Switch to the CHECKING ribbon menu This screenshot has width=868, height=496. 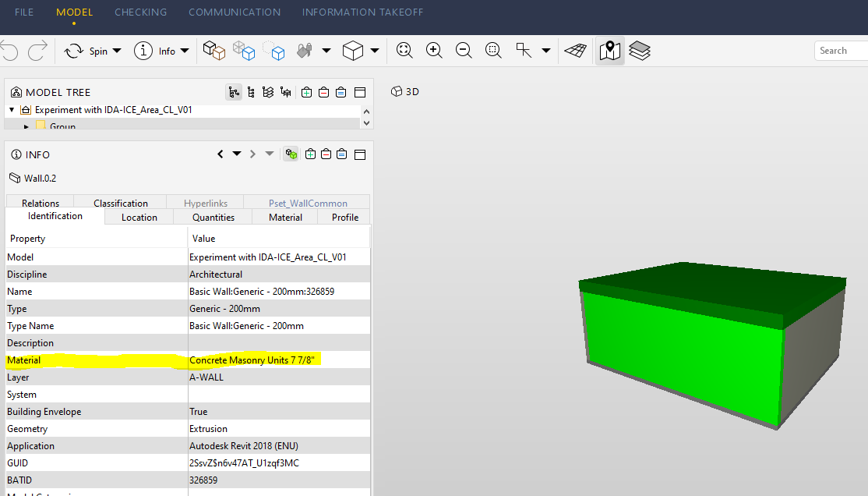[x=140, y=12]
